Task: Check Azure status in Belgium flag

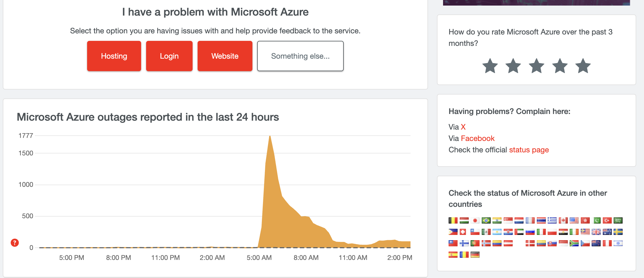Action: (x=453, y=220)
